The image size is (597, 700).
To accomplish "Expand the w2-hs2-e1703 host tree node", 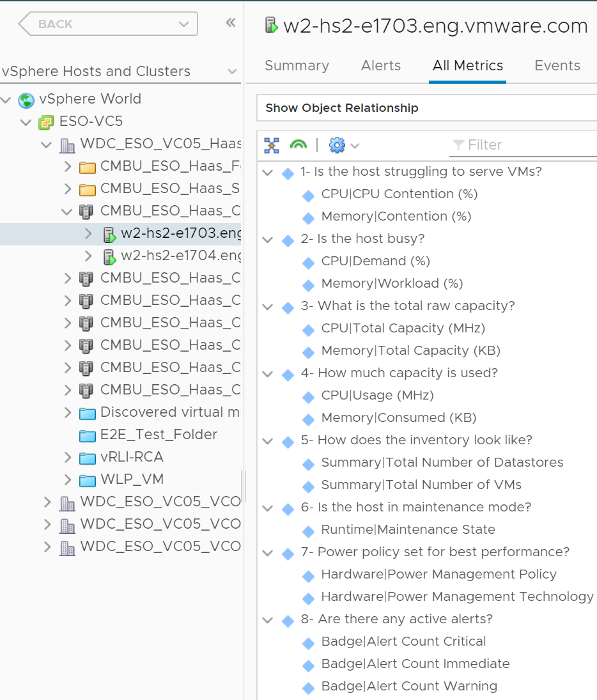I will click(x=88, y=234).
